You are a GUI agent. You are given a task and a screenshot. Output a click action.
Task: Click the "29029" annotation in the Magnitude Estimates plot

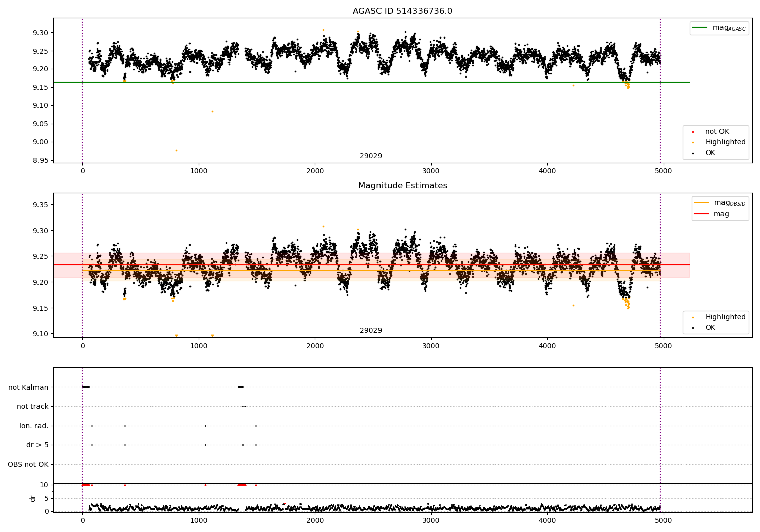(x=371, y=331)
